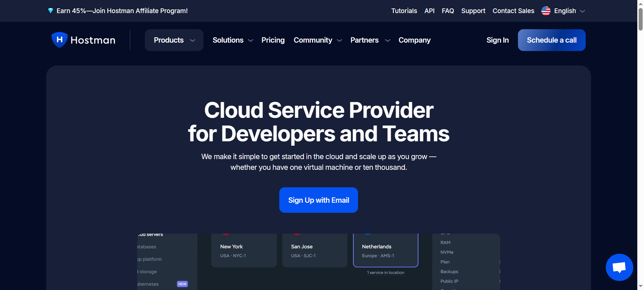This screenshot has height=290, width=644.
Task: Click the NEW badge next to Kubernetes
Action: tap(182, 284)
